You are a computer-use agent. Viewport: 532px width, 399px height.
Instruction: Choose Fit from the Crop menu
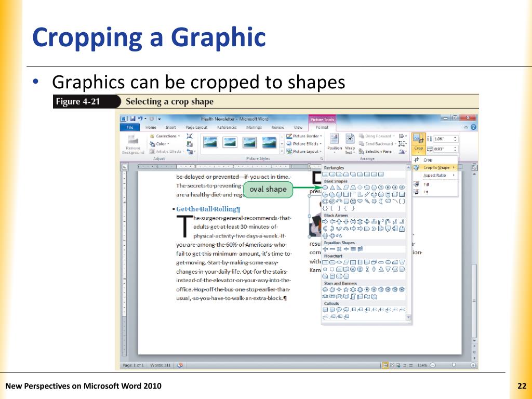point(435,192)
